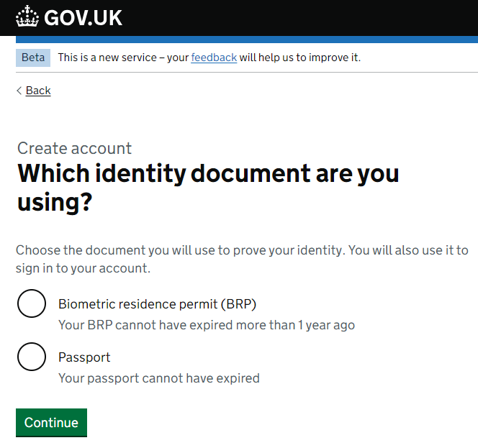Image resolution: width=478 pixels, height=448 pixels.
Task: Click the blue bar under the header
Action: click(x=247, y=40)
